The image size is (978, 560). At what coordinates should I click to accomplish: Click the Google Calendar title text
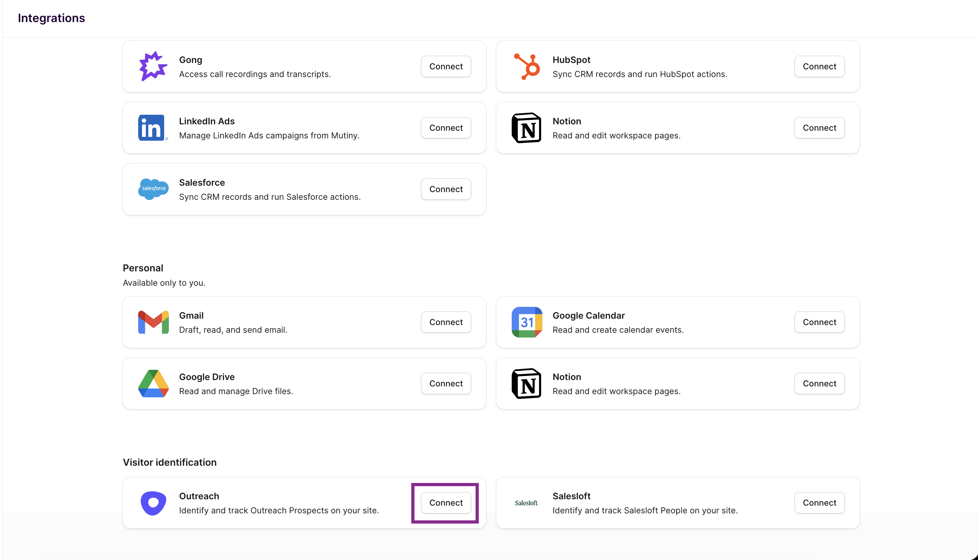coord(589,315)
